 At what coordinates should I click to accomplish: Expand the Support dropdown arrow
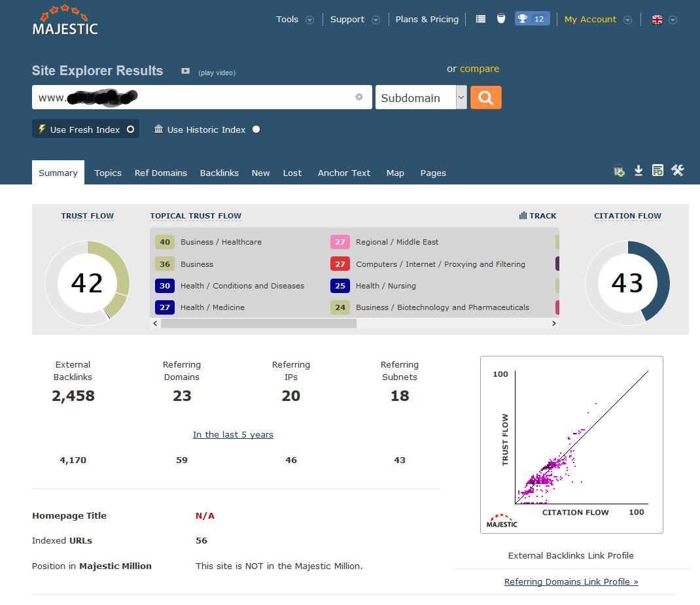coord(376,20)
